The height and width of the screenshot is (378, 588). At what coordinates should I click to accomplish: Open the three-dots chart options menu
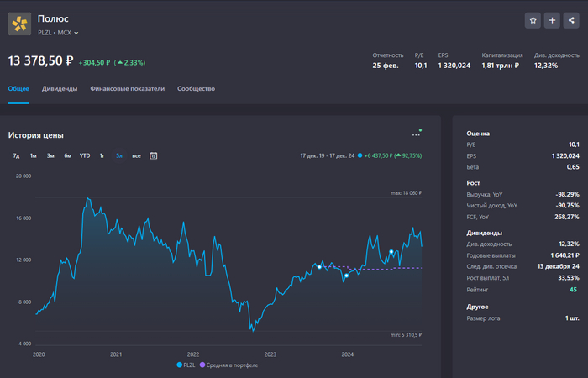click(x=416, y=134)
